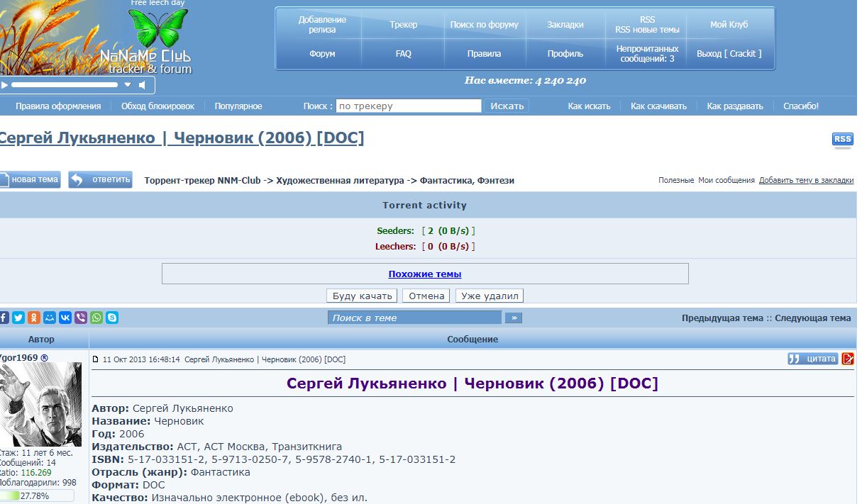Share the topic on Twitter
This screenshot has height=504, width=862.
18,318
